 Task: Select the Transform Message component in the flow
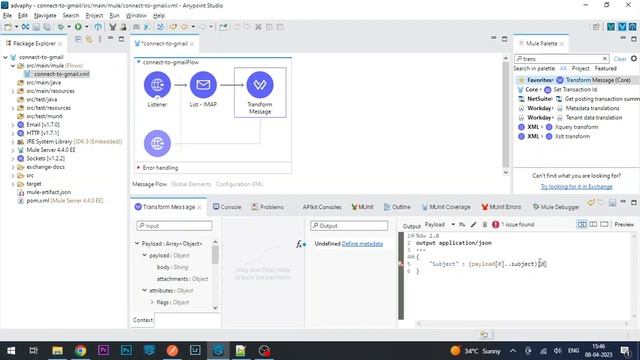(x=260, y=85)
